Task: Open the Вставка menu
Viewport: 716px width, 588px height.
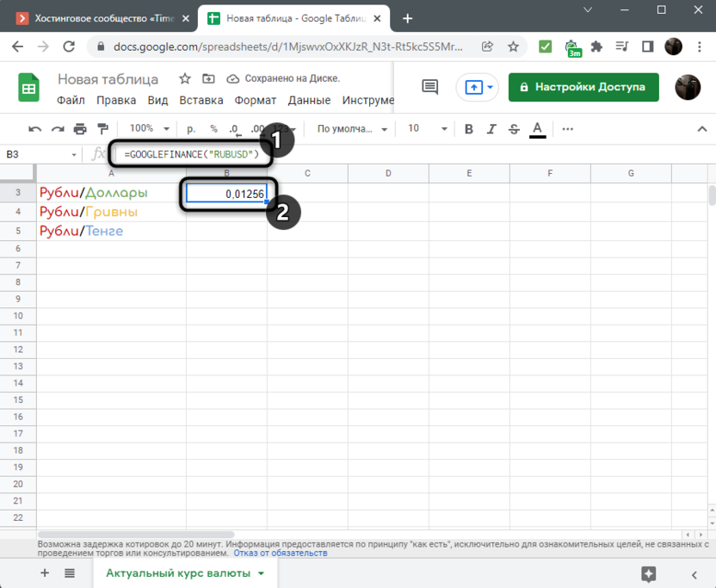Action: pos(201,100)
